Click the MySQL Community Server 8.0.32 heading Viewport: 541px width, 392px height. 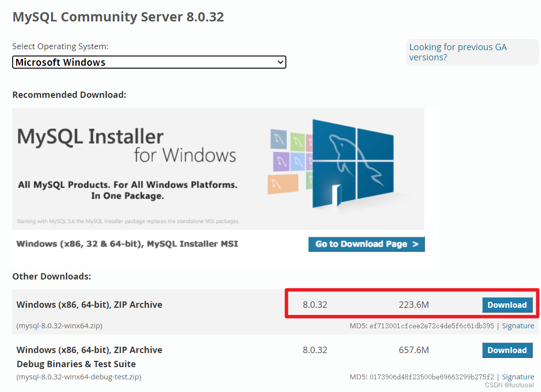(118, 17)
